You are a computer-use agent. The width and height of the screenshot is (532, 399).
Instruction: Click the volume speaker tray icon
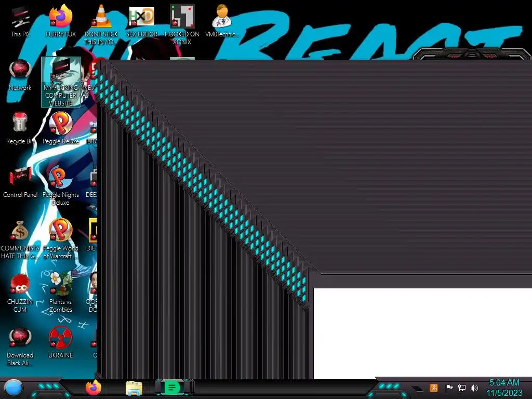point(474,388)
